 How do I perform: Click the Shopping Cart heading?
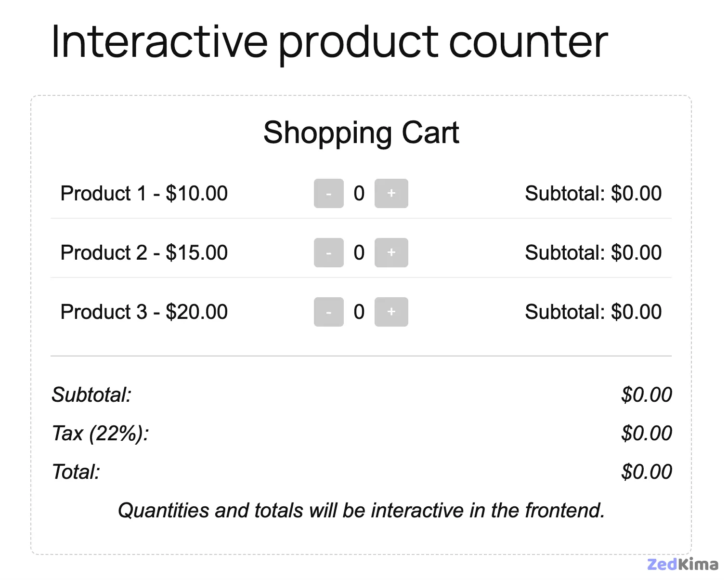[x=361, y=132]
